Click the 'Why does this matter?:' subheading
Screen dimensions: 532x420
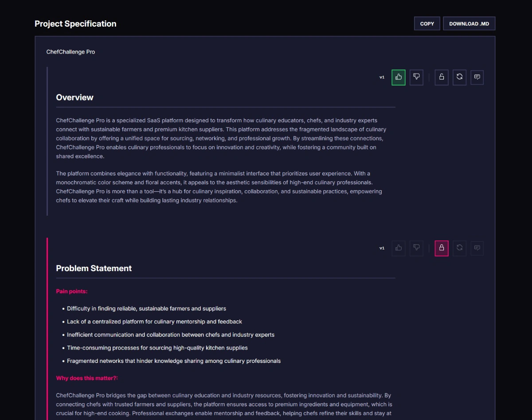point(87,378)
